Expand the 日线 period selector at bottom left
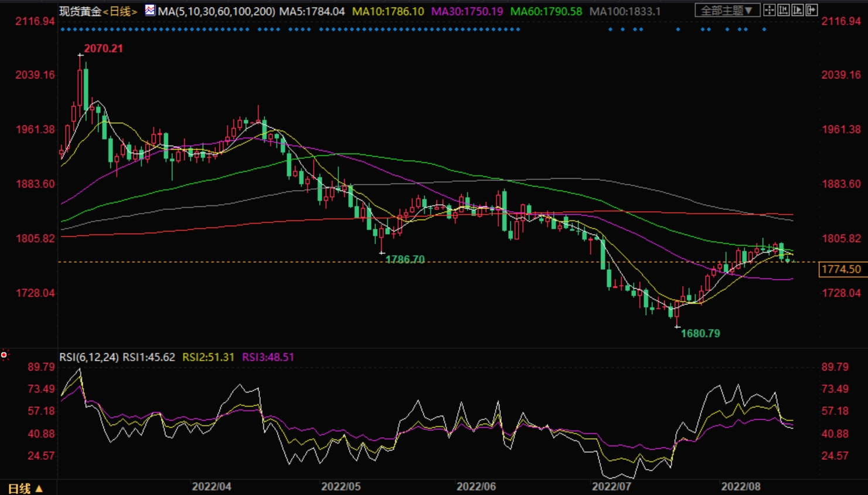The image size is (868, 495). pos(25,488)
